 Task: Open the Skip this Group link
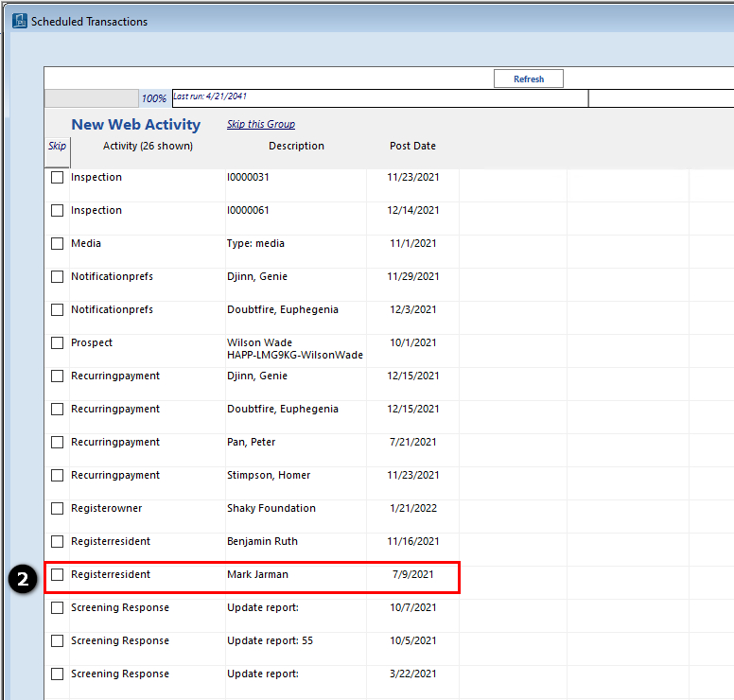(x=261, y=124)
